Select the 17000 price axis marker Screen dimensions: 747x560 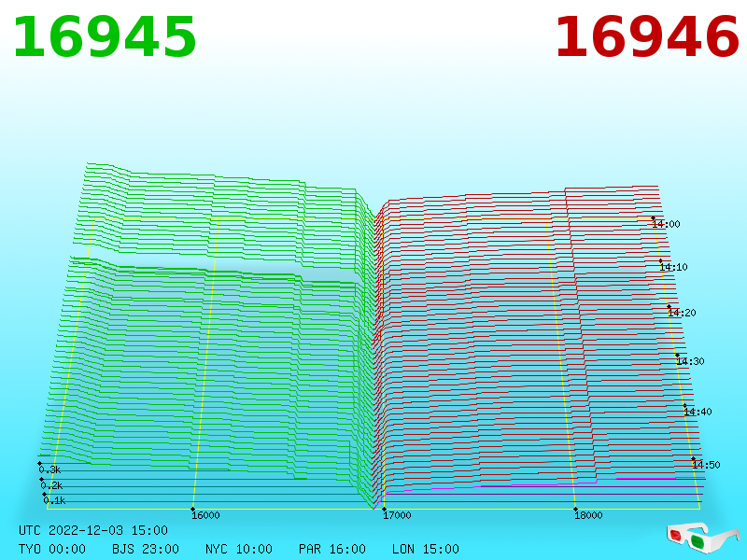[397, 515]
